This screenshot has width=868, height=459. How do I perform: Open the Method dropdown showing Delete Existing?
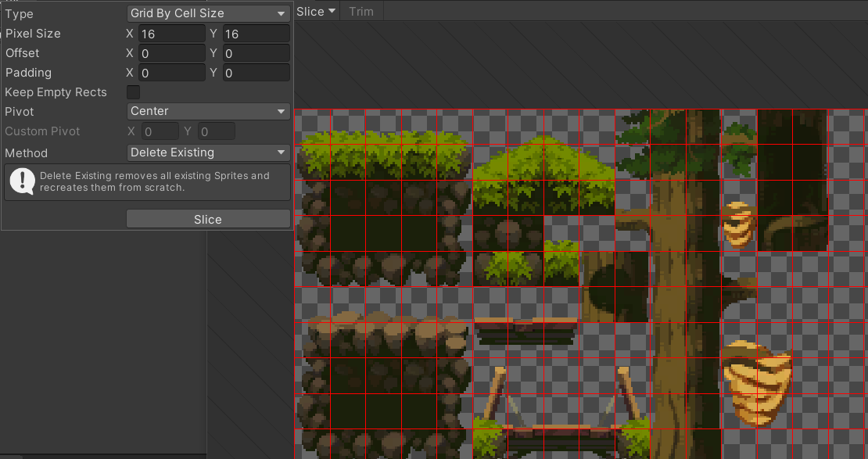click(207, 152)
